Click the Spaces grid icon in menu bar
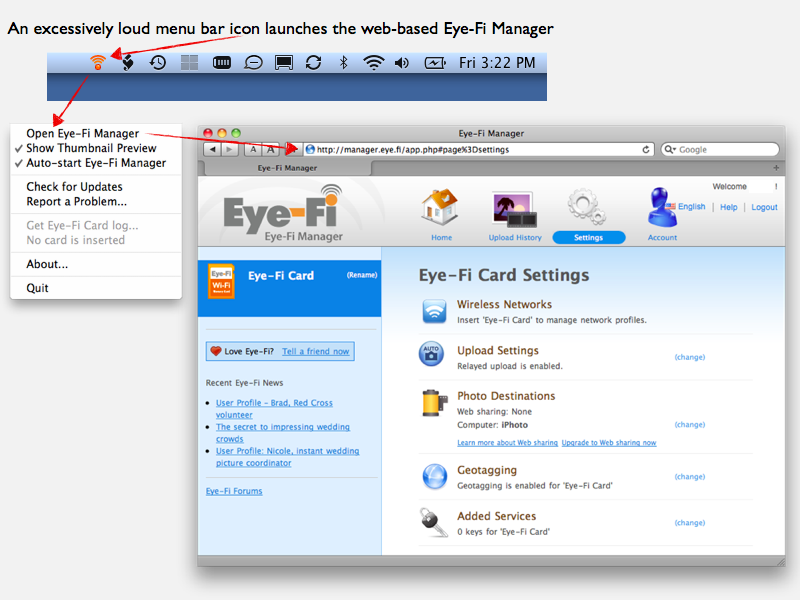 [189, 62]
